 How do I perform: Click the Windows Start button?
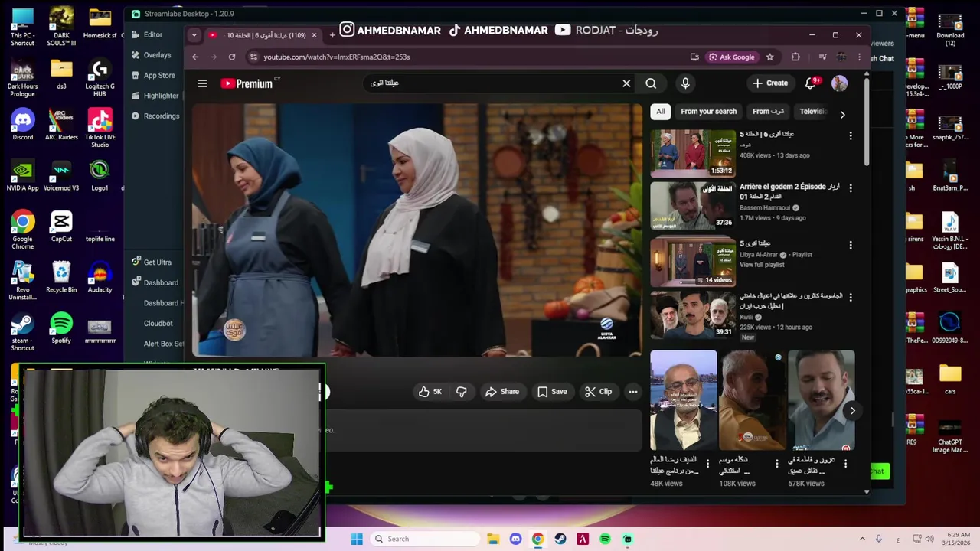tap(357, 539)
